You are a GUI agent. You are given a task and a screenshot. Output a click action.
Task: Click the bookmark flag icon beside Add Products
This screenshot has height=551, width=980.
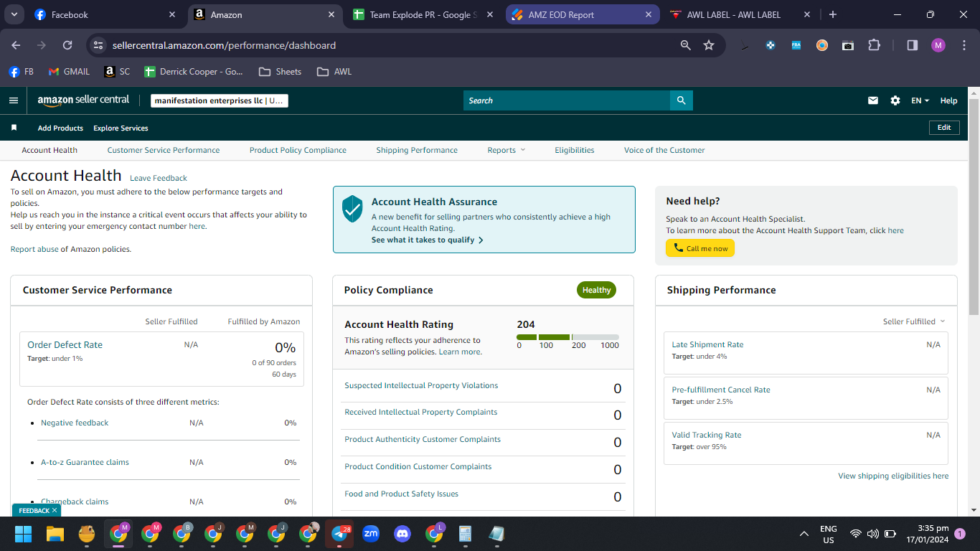tap(14, 128)
